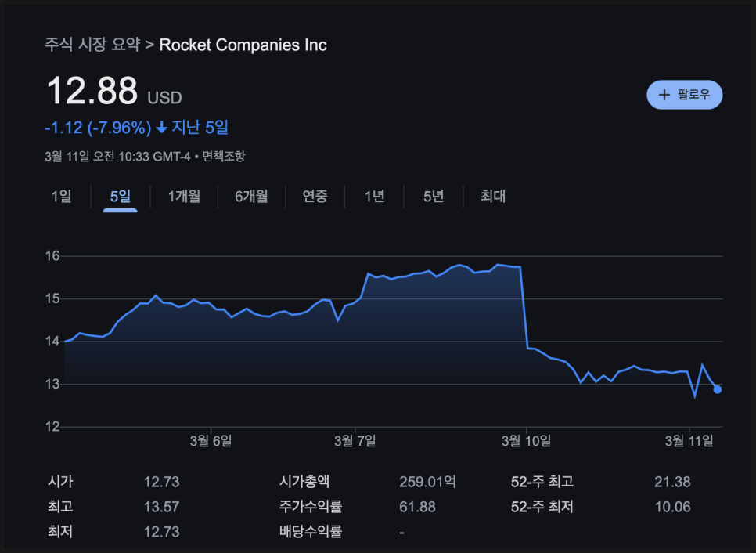Show the 5년 chart range
Screen dimensions: 756x553
coord(434,197)
